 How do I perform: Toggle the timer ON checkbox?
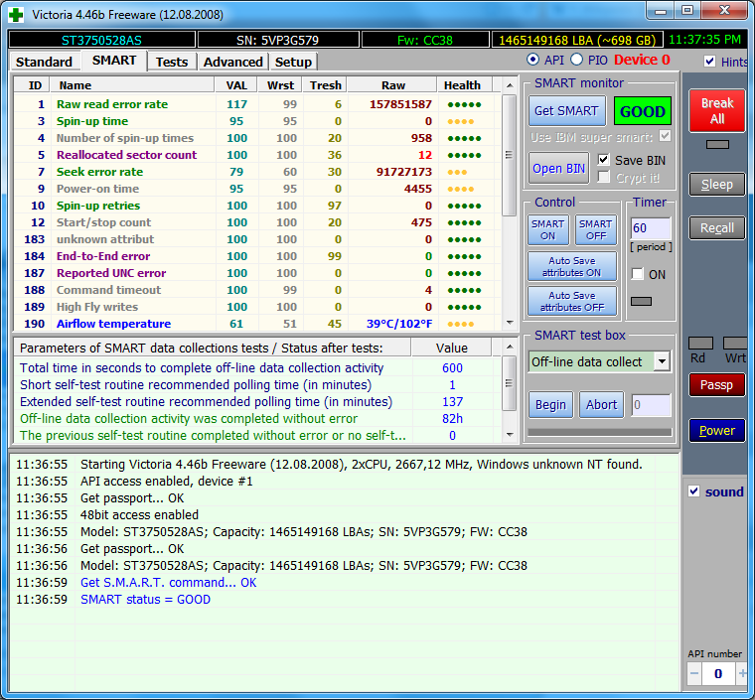coord(638,274)
